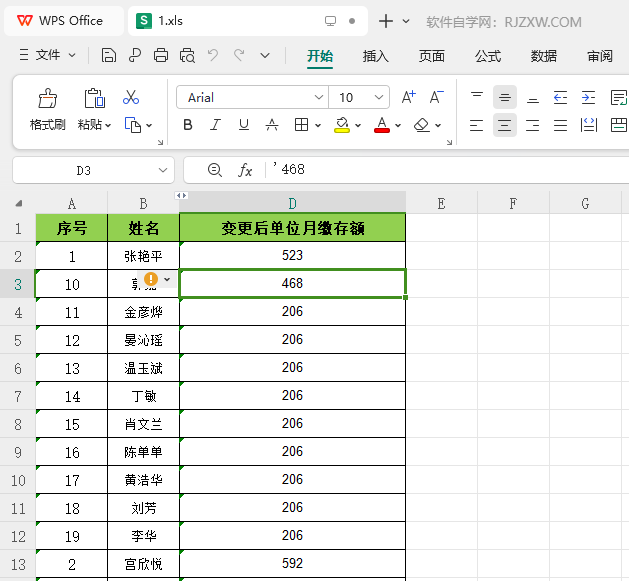The height and width of the screenshot is (581, 629).
Task: Toggle Italic formatting
Action: [216, 125]
